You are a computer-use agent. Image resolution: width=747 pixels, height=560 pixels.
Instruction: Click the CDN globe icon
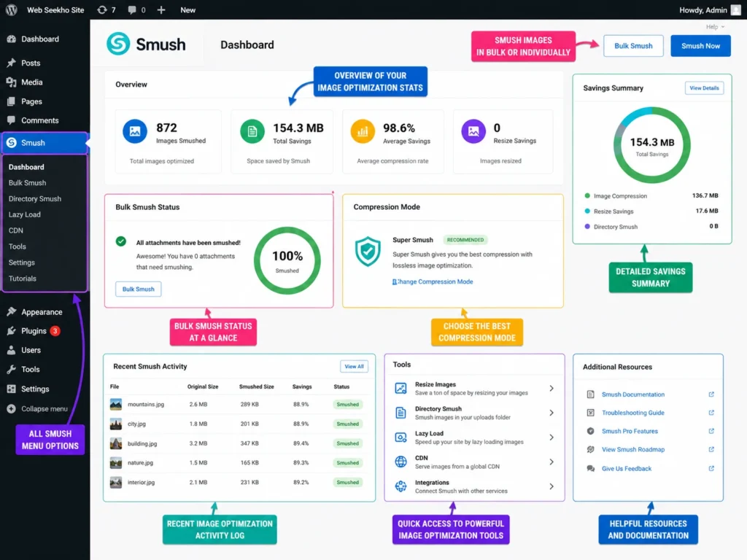coord(400,462)
